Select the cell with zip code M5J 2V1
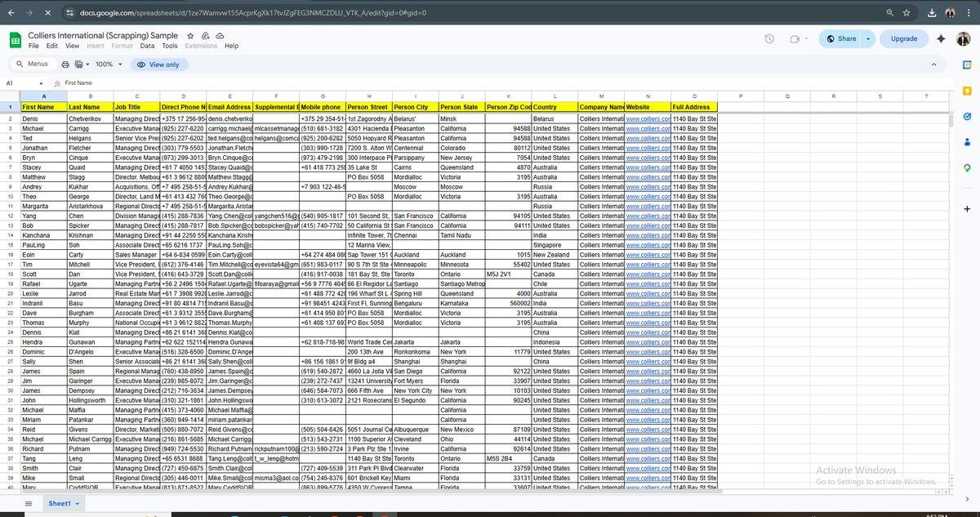The height and width of the screenshot is (517, 980). click(x=508, y=274)
